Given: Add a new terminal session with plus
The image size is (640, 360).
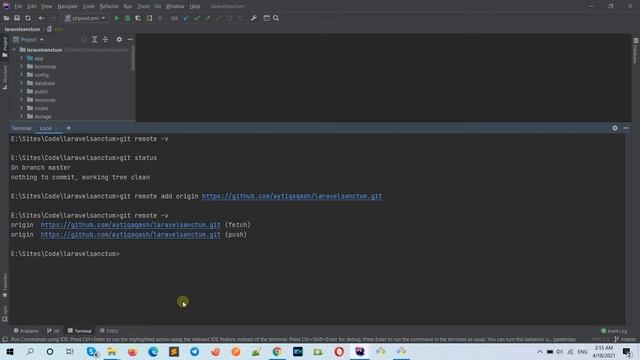Looking at the screenshot, I should pyautogui.click(x=69, y=128).
